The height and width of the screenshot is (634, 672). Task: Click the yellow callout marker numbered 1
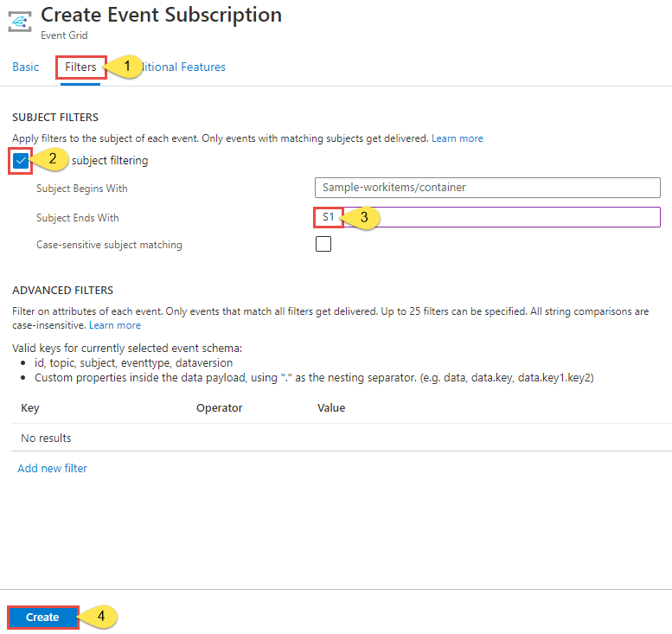126,67
